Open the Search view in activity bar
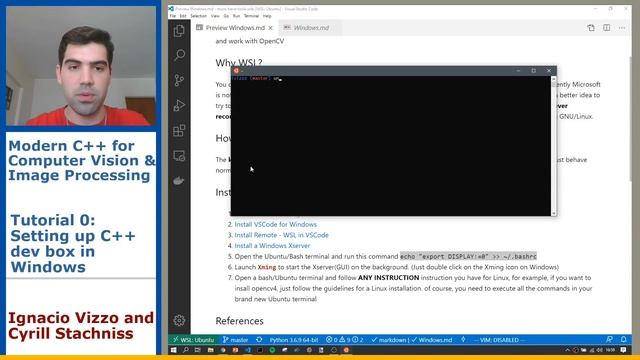640x360 pixels. (x=179, y=55)
